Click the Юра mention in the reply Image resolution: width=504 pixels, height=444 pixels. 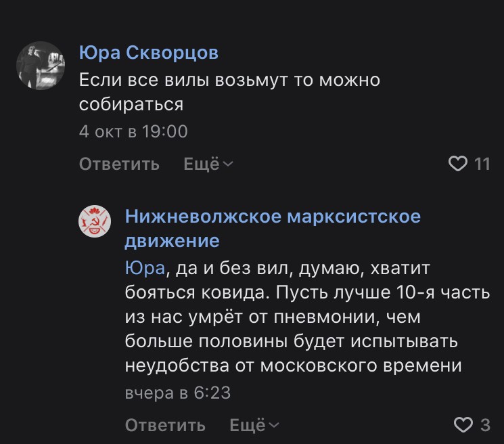(x=144, y=268)
